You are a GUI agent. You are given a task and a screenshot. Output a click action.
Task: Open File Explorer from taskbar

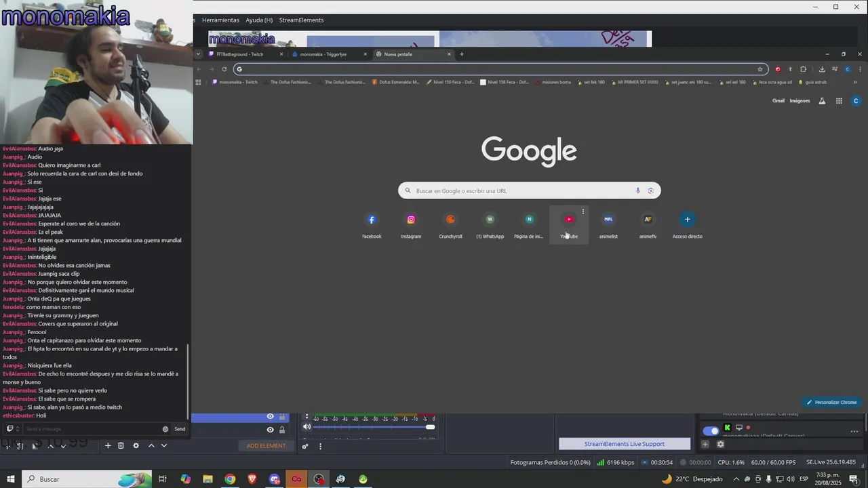click(208, 479)
